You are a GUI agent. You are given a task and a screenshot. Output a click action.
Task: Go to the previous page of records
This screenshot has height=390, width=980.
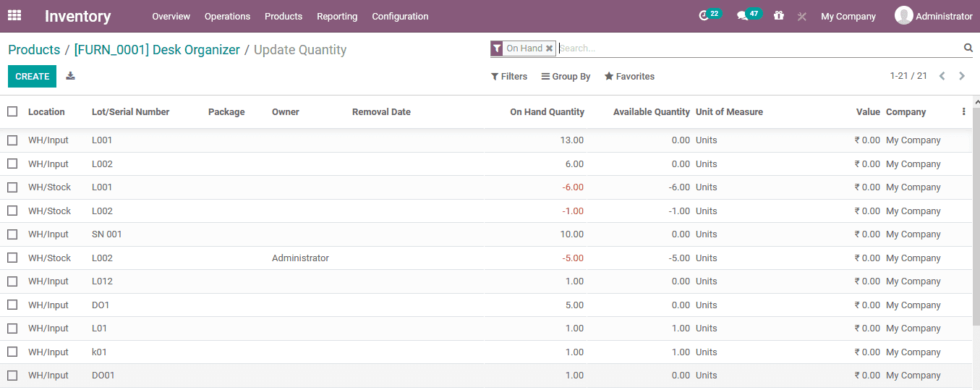click(942, 76)
